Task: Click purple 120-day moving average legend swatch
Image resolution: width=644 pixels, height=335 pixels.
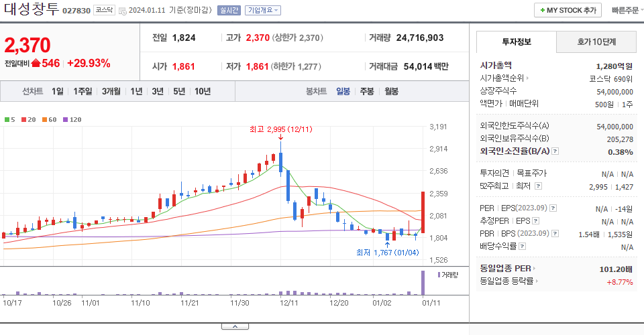Action: 65,120
